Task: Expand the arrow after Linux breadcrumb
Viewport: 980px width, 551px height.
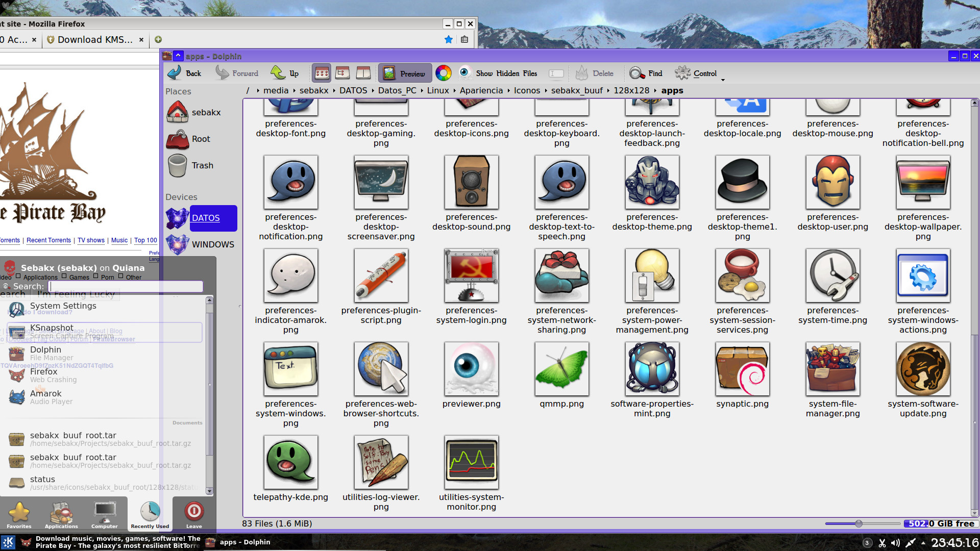Action: pos(455,91)
